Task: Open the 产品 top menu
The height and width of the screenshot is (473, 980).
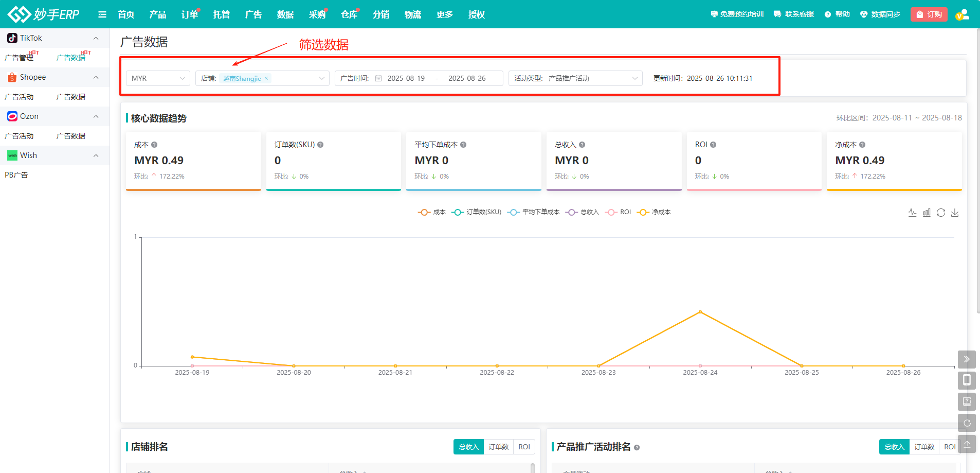Action: click(x=158, y=14)
